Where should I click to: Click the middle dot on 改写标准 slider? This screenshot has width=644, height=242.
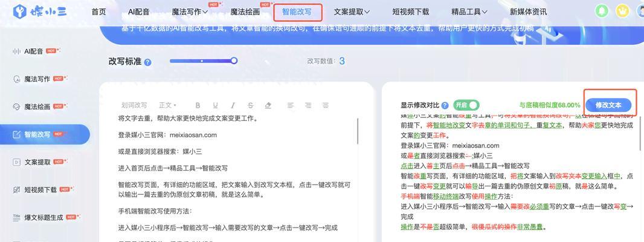[x=202, y=61]
